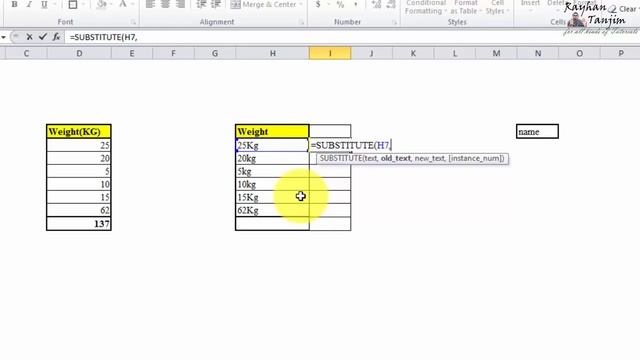Viewport: 640px width, 360px height.
Task: Click the SUBSTITUTE function name in tooltip
Action: click(x=341, y=158)
